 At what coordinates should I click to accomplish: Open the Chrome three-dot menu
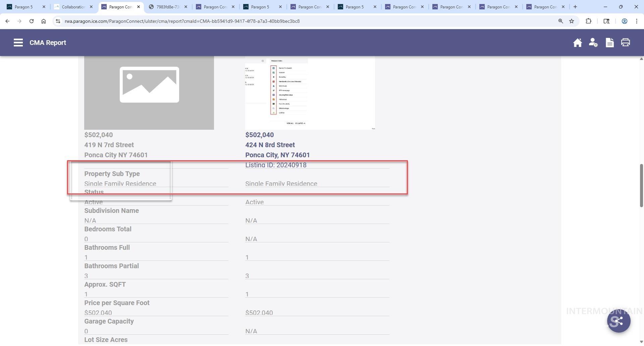click(636, 21)
